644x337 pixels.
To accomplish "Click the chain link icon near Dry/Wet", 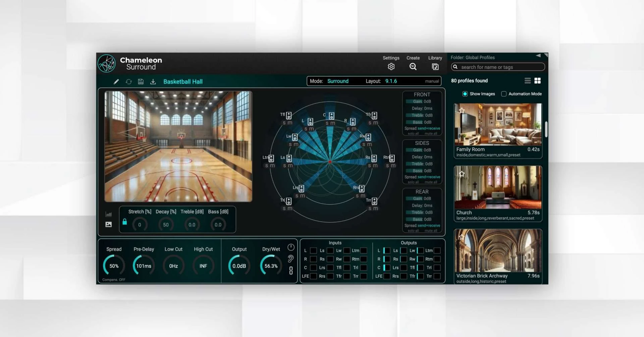I will [x=291, y=271].
